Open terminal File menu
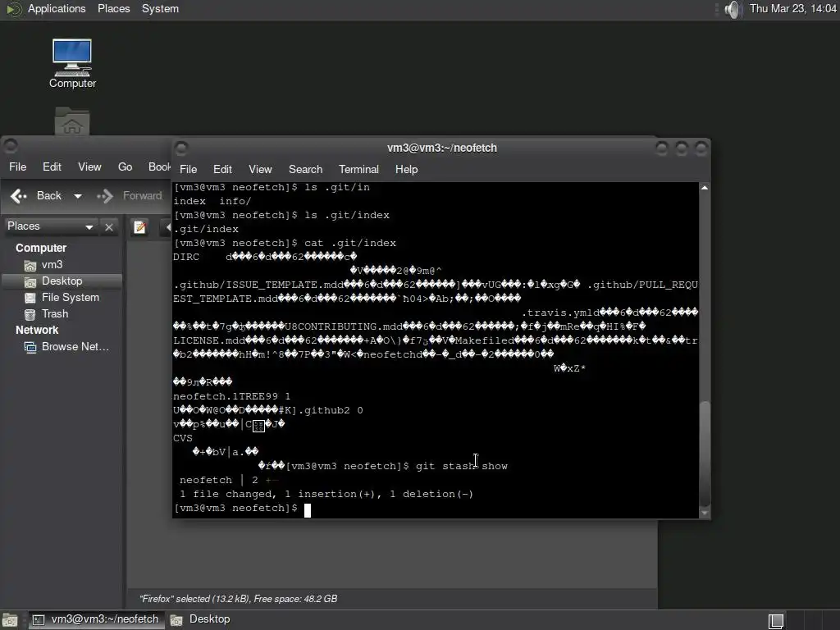This screenshot has height=630, width=840. click(x=188, y=169)
